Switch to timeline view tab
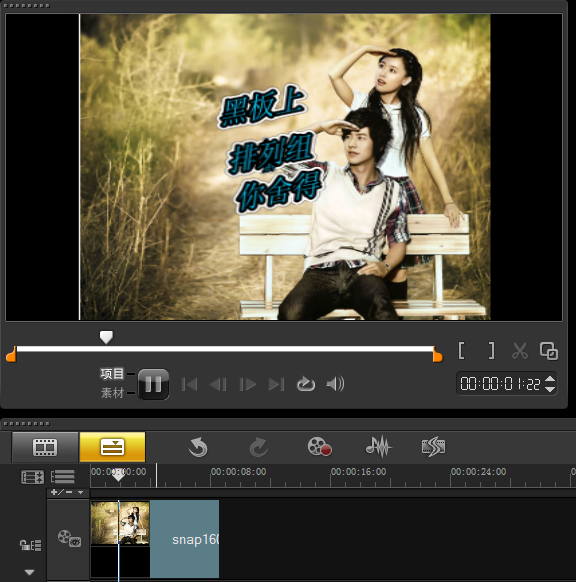Image resolution: width=576 pixels, height=582 pixels. coord(112,447)
